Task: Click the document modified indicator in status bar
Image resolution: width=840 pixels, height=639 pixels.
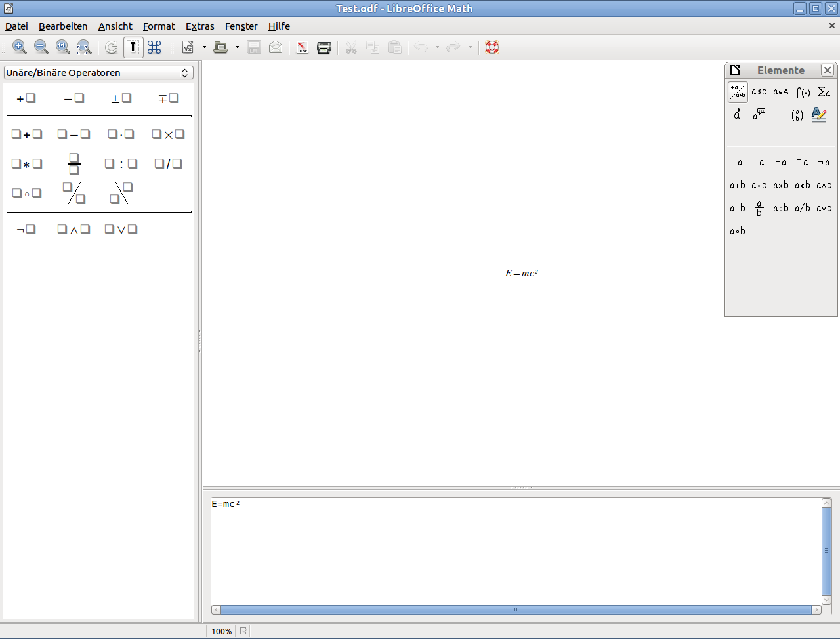Action: click(x=243, y=631)
